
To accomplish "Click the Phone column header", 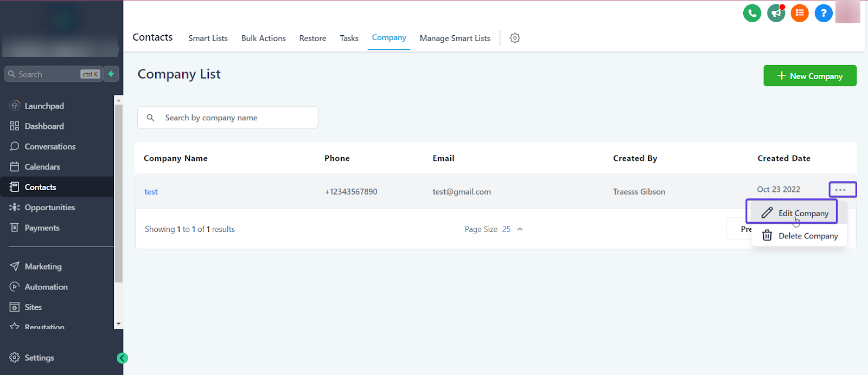I will tap(337, 158).
